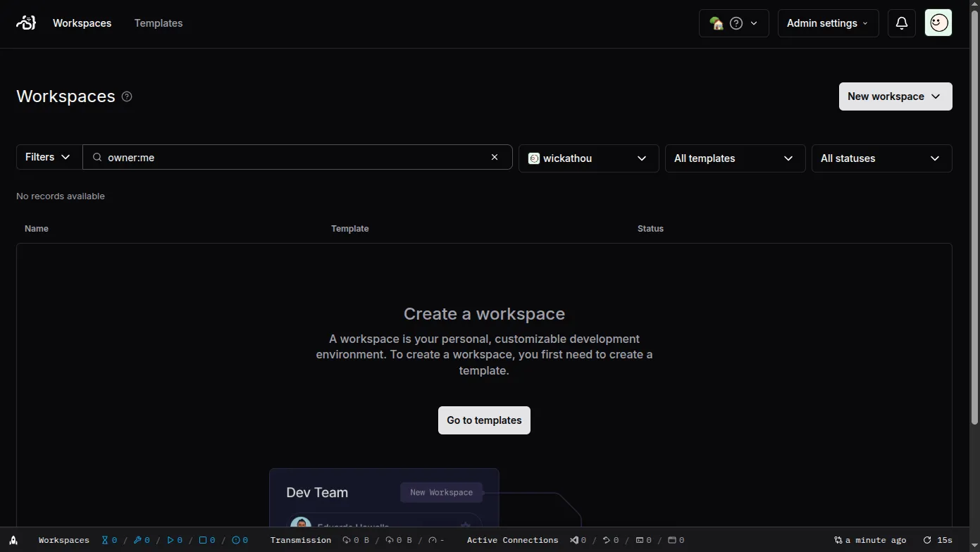Open the Filters menu
The image size is (980, 552).
(47, 156)
